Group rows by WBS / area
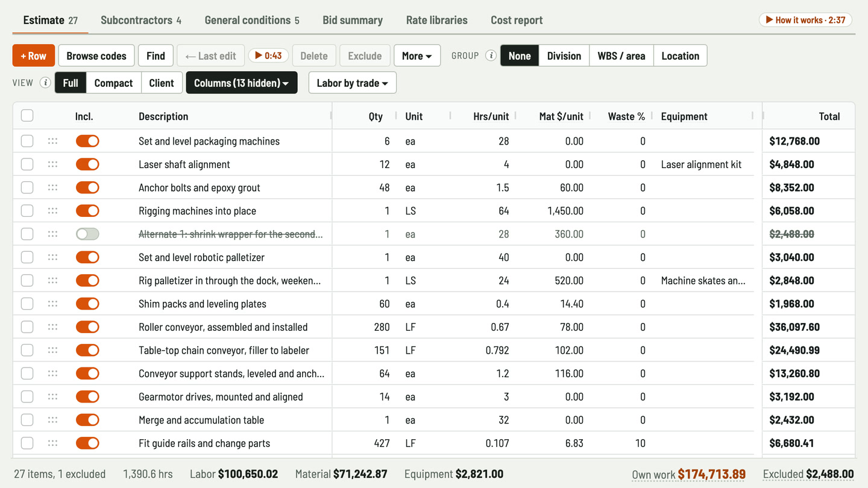Screen dimensions: 868x488 (x=621, y=55)
